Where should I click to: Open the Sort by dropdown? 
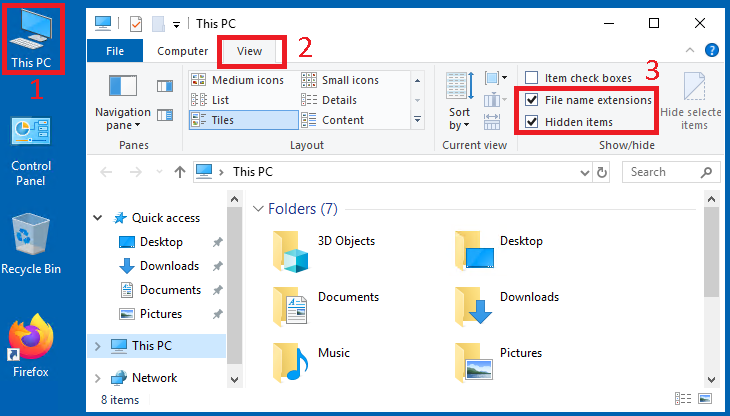tap(459, 119)
